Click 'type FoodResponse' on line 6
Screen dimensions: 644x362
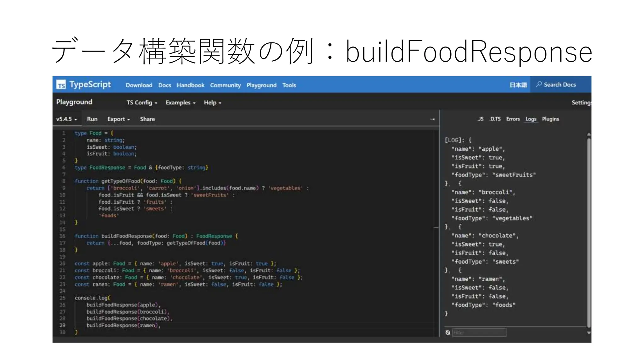click(100, 167)
